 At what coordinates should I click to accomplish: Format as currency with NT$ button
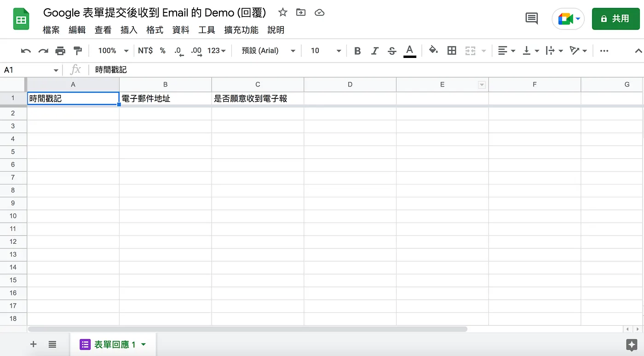pos(145,51)
